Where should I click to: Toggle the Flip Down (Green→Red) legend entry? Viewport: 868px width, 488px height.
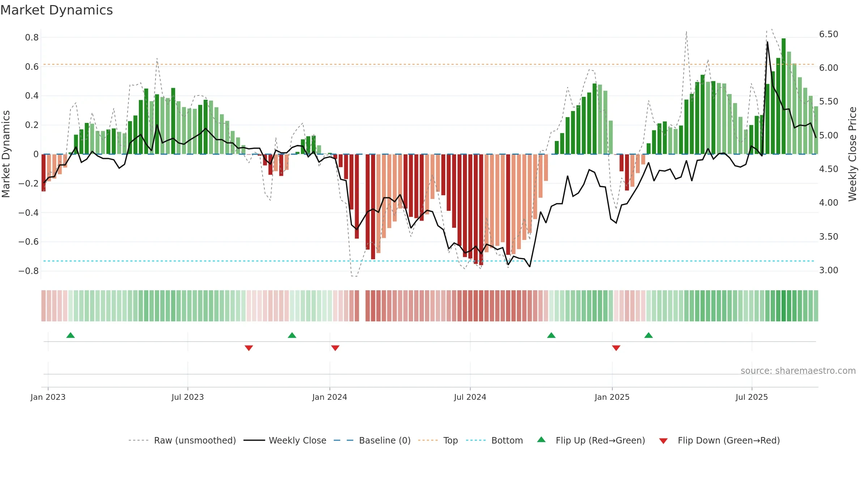coord(719,440)
